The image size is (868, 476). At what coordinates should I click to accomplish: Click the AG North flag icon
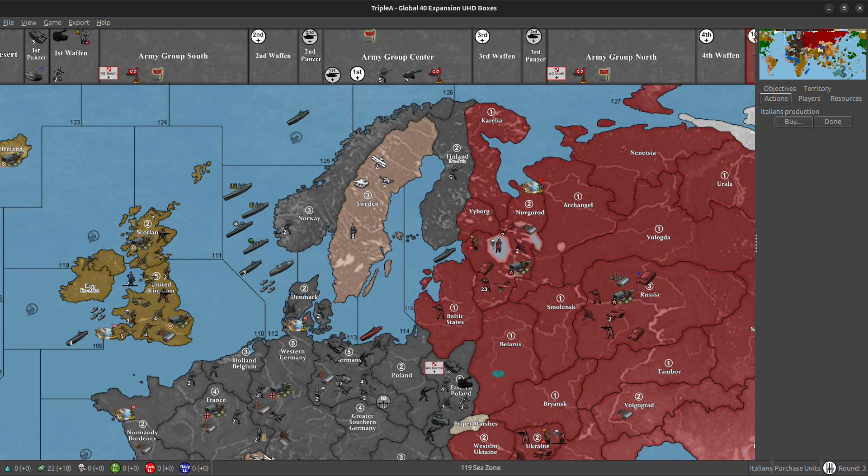click(557, 73)
